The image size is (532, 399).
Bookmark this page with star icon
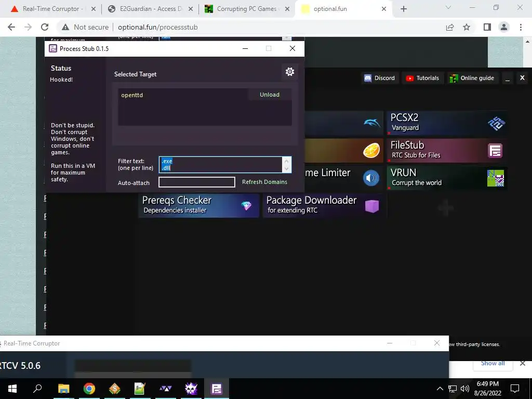pyautogui.click(x=467, y=27)
